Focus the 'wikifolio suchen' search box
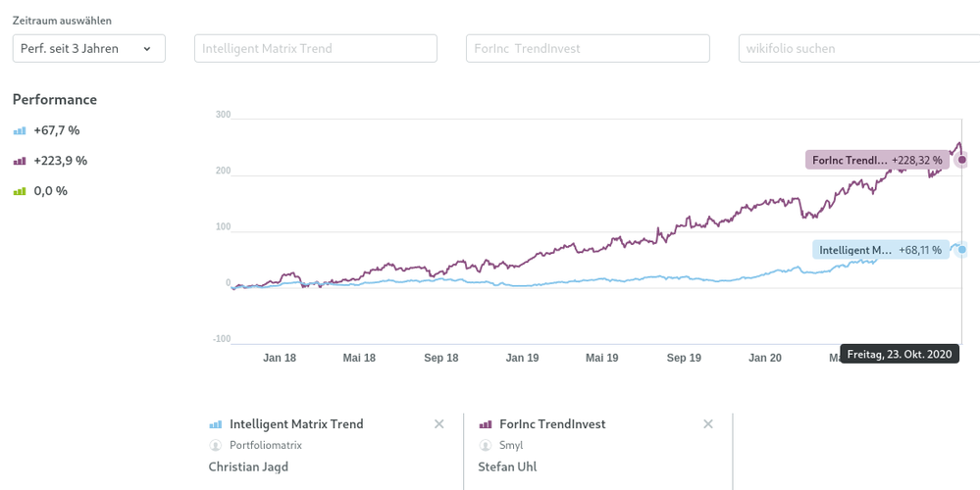The image size is (980, 490). click(858, 48)
